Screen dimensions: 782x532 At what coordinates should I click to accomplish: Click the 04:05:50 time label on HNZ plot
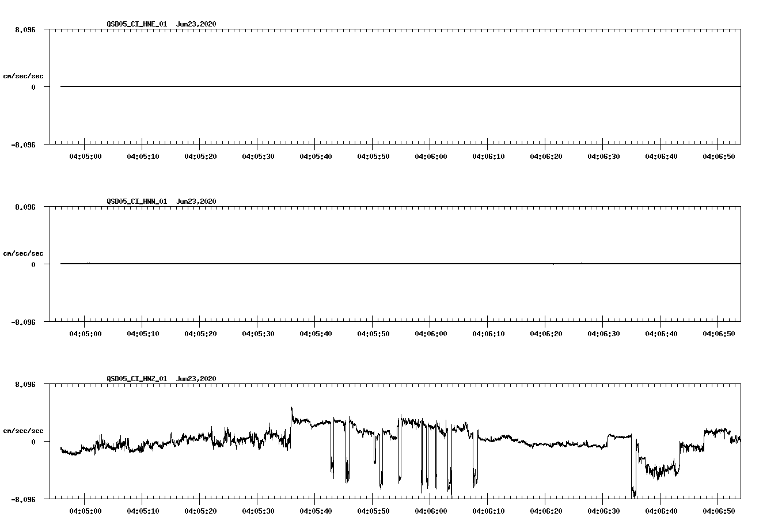[373, 511]
